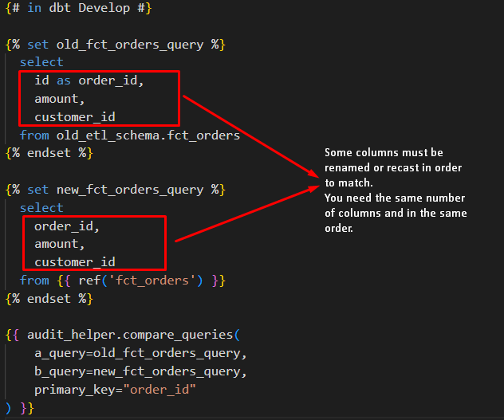Click the old_etl_schema.fct_orders table name

tap(148, 135)
